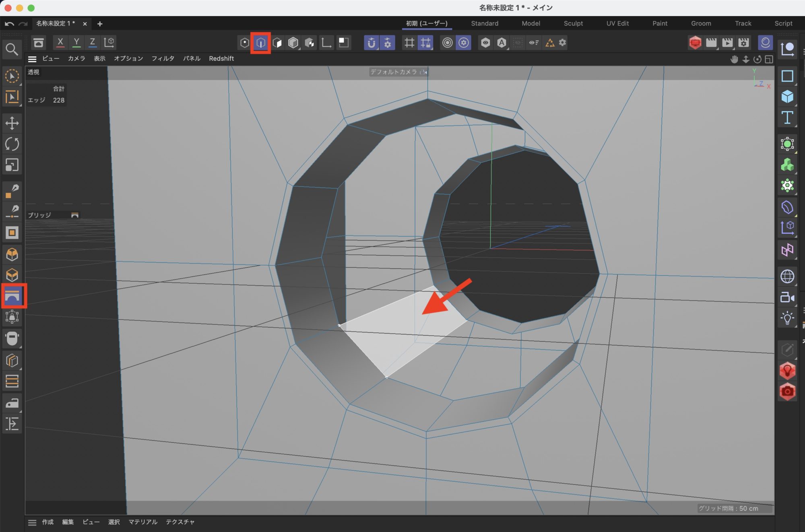Add a Text spline object

[x=787, y=118]
